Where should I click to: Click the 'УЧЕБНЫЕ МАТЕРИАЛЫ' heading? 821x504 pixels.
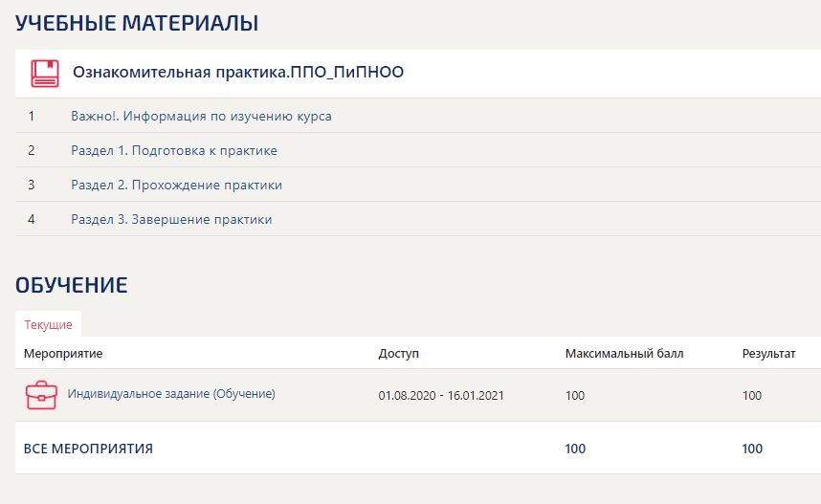click(137, 23)
